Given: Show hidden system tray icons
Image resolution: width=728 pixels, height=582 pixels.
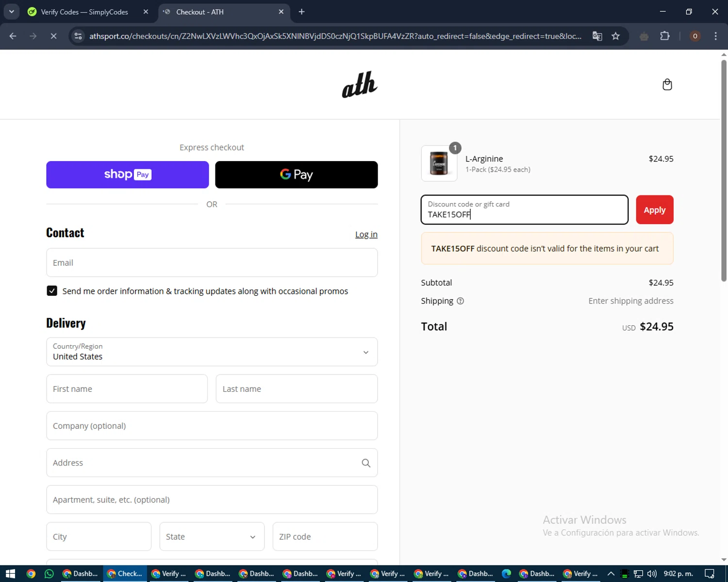Looking at the screenshot, I should (611, 574).
